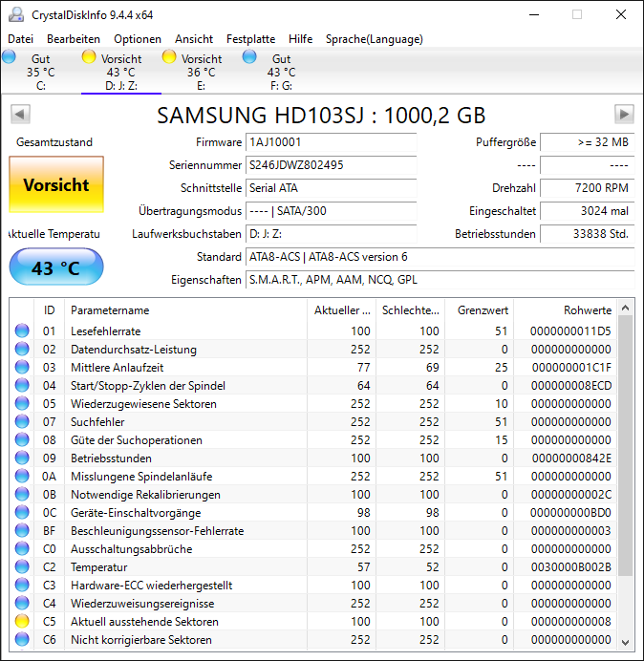Click status icon of Datendurchsatz-Leistung row
The image size is (644, 661).
click(x=22, y=349)
